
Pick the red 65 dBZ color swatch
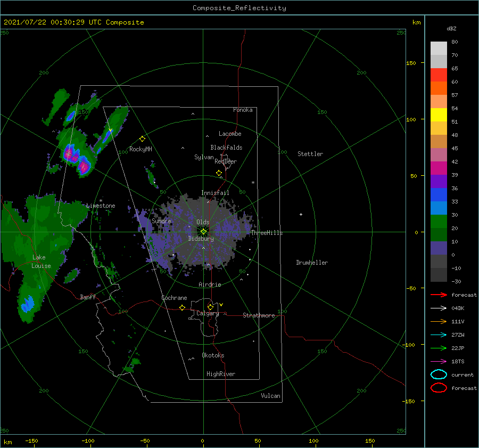(x=439, y=75)
